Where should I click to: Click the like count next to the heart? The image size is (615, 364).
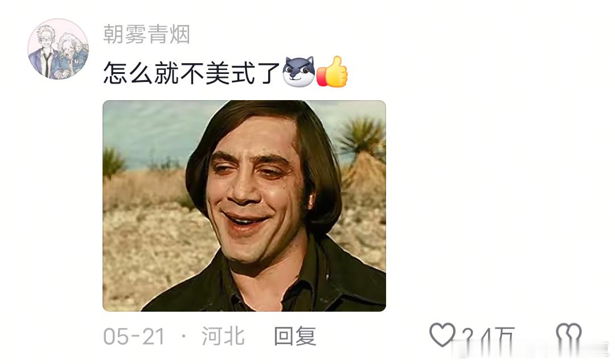tap(488, 337)
